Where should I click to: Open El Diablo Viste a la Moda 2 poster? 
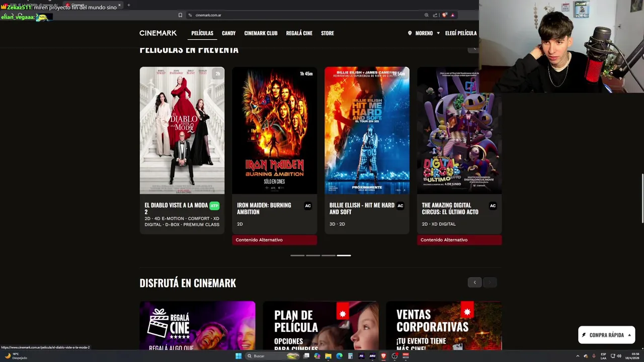click(182, 130)
